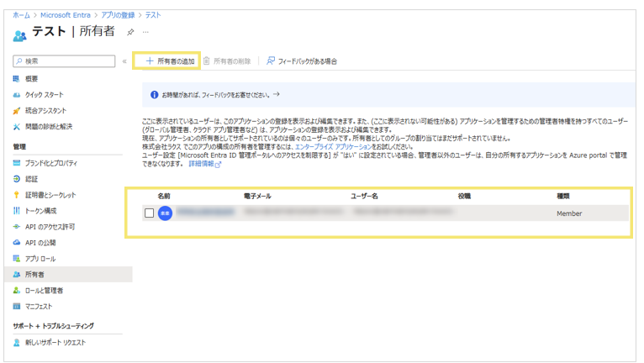644x363 pixels.
Task: Click the Member value in the owner row
Action: (569, 213)
